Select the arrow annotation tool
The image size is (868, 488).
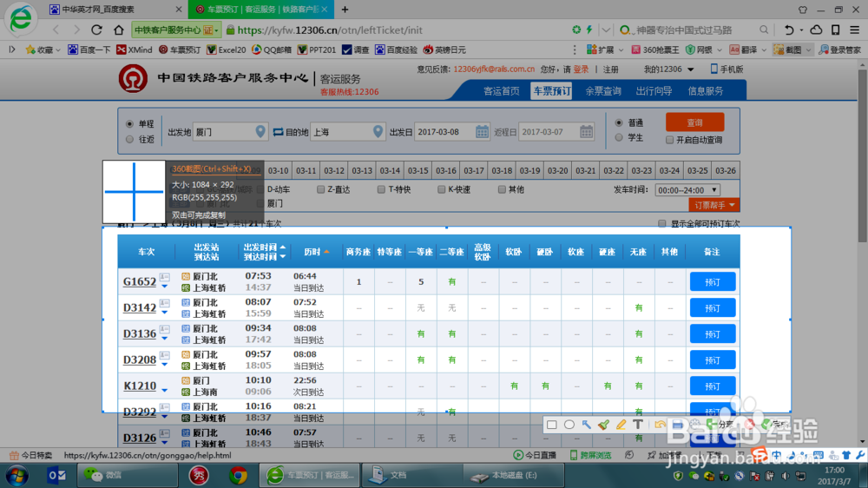(586, 425)
